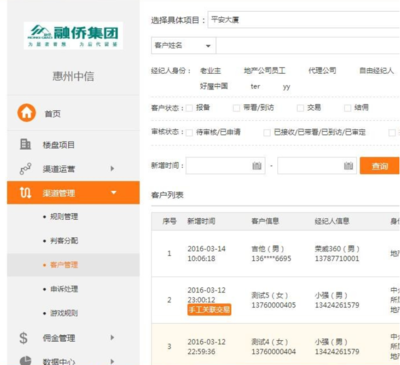
Task: Filter by yy broker identity
Action: pos(286,87)
